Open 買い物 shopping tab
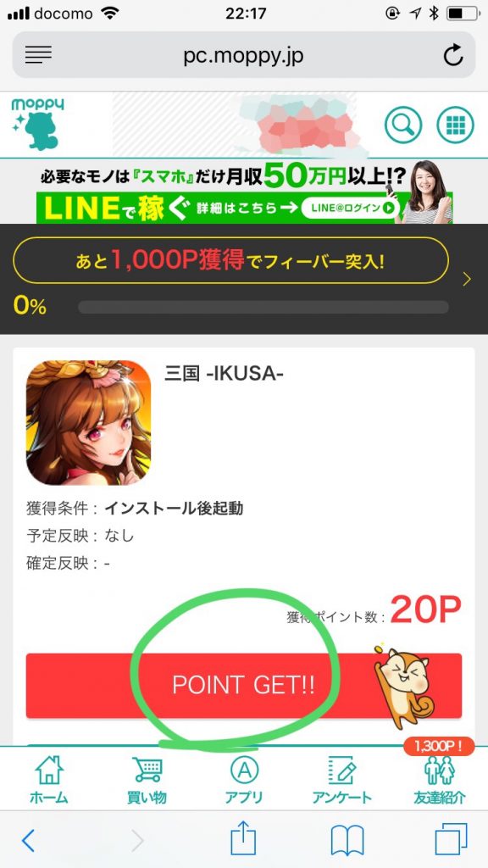The image size is (488, 868). coord(147,780)
